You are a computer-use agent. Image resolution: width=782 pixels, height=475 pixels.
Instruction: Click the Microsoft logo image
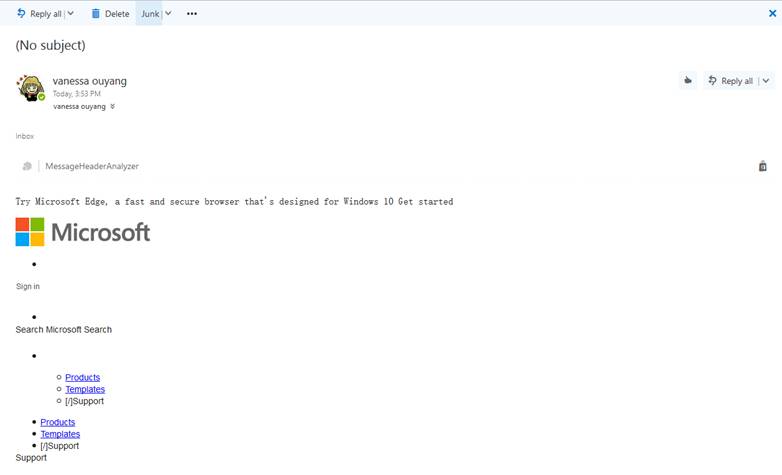point(83,232)
